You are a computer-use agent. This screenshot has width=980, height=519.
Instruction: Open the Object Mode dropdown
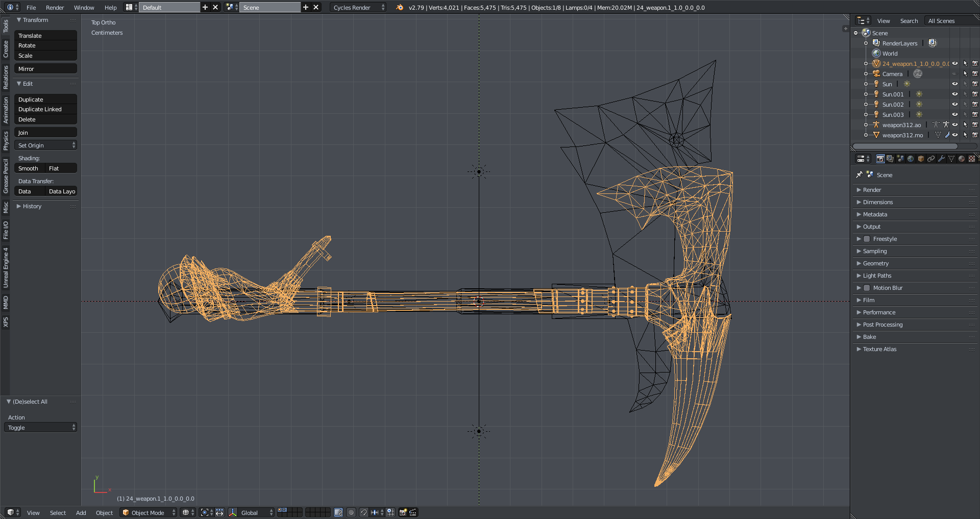(x=149, y=512)
